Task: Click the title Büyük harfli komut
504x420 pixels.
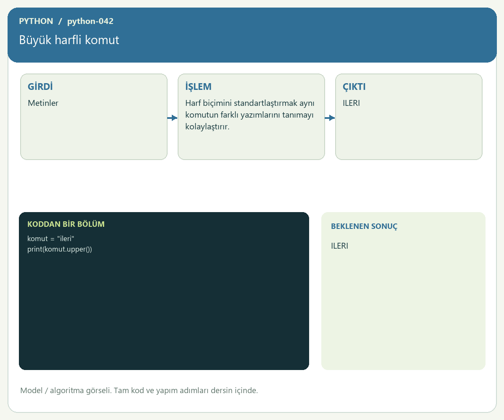Action: [69, 40]
